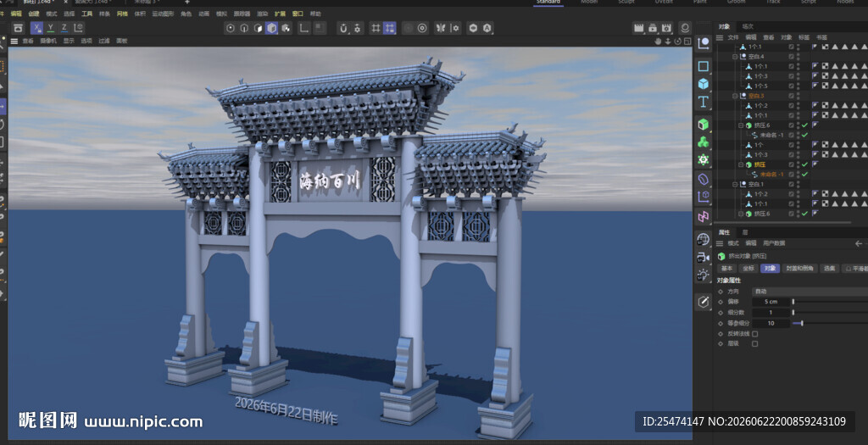Collapse the 挤压.6 object under 空白.3

point(741,125)
